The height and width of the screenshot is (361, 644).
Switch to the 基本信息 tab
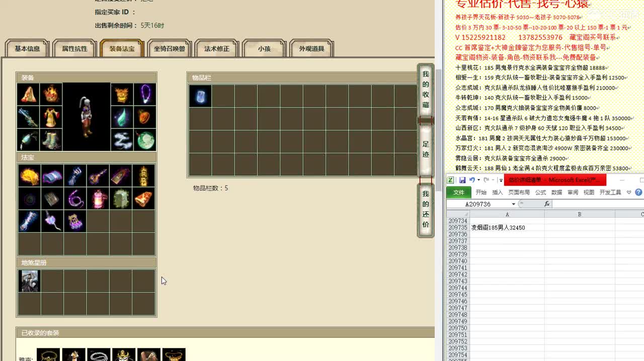click(27, 49)
